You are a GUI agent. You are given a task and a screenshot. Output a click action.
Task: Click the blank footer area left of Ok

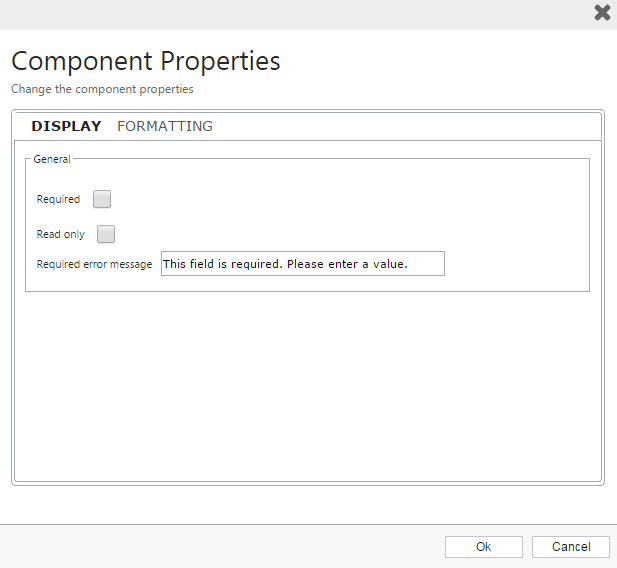[x=220, y=546]
